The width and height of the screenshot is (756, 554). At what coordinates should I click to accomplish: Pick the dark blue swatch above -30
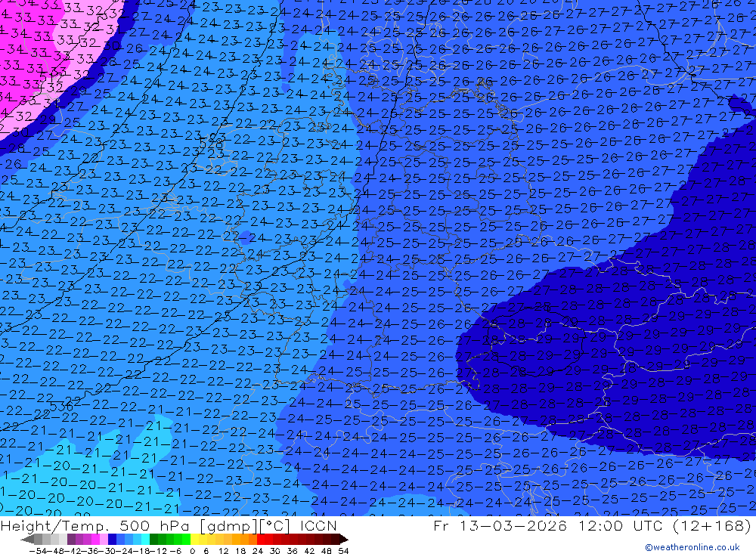(x=112, y=540)
